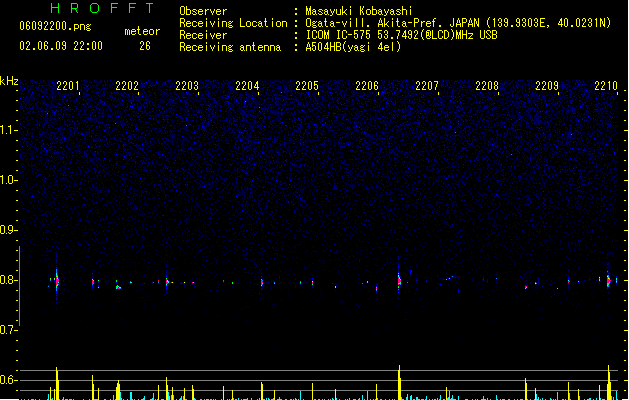Click the 2202 time marker
This screenshot has width=629, height=400.
point(127,86)
